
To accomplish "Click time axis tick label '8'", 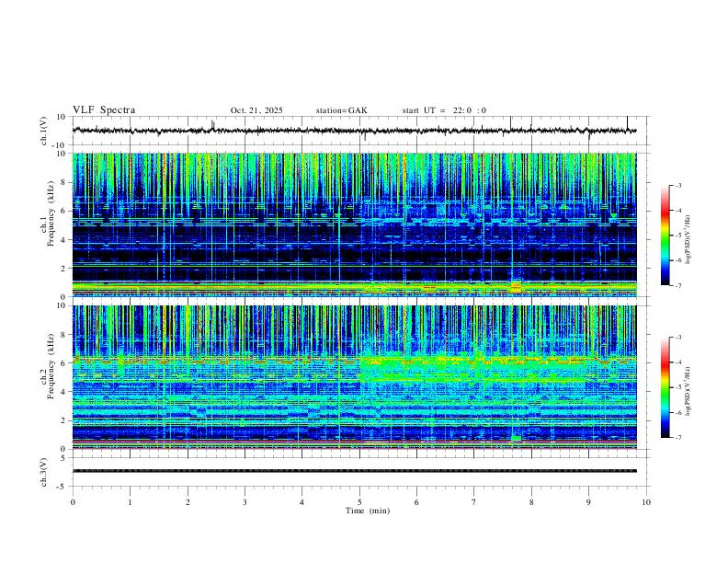I will click(531, 502).
